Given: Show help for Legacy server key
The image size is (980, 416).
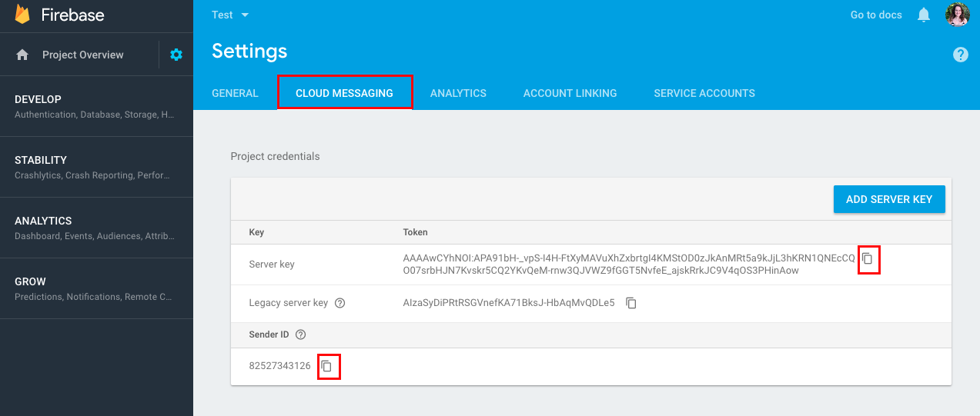Looking at the screenshot, I should pos(339,303).
